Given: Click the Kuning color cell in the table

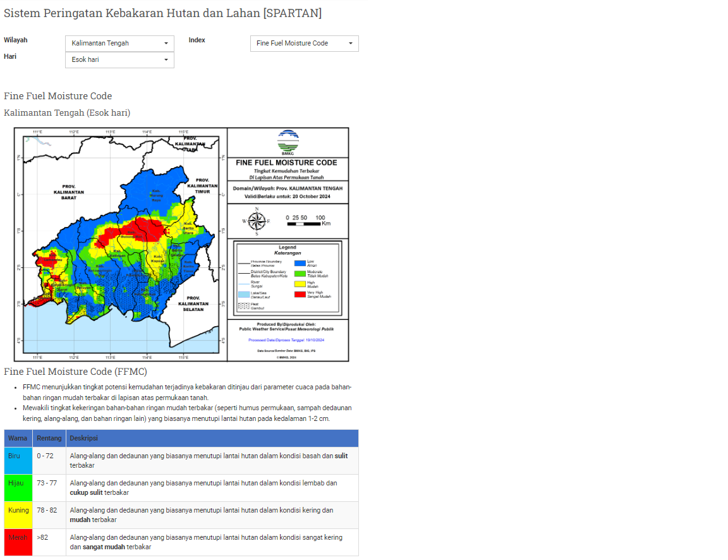Looking at the screenshot, I should coord(18,515).
